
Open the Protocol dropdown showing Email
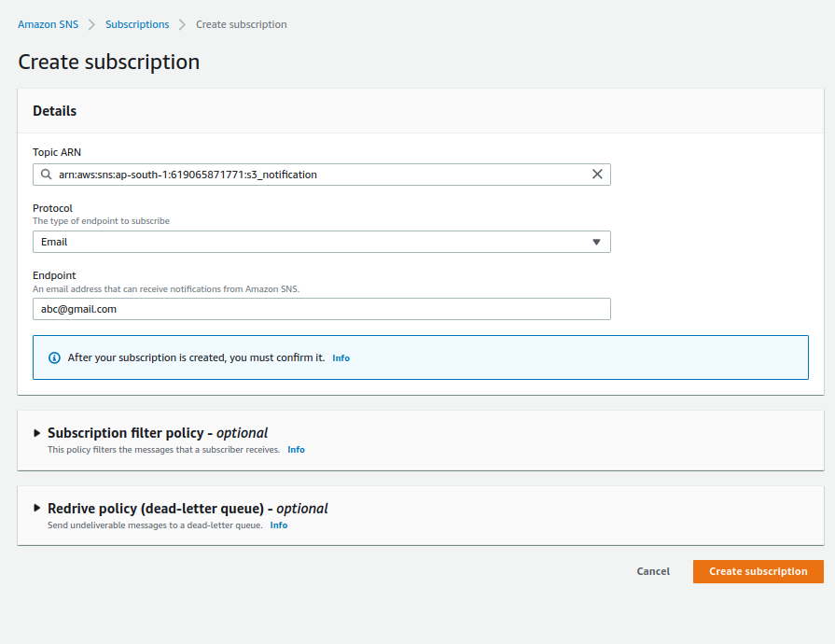pyautogui.click(x=322, y=242)
